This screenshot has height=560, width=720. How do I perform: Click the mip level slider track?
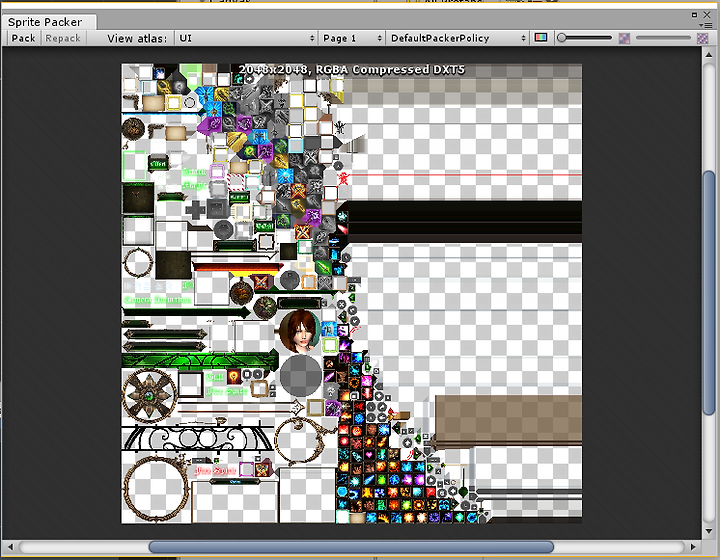tap(663, 38)
